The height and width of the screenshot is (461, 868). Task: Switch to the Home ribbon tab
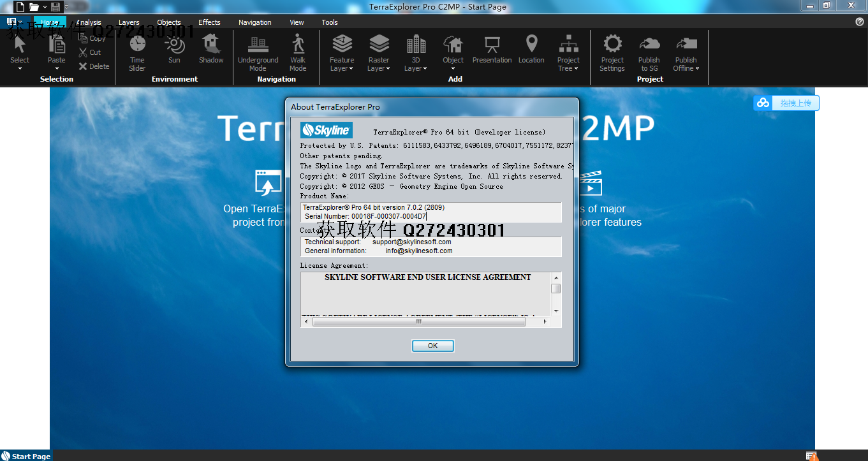[50, 22]
